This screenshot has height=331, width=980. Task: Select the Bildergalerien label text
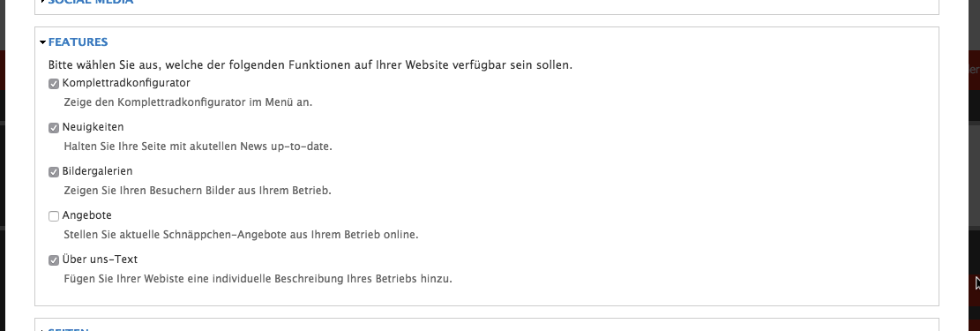[x=98, y=171]
